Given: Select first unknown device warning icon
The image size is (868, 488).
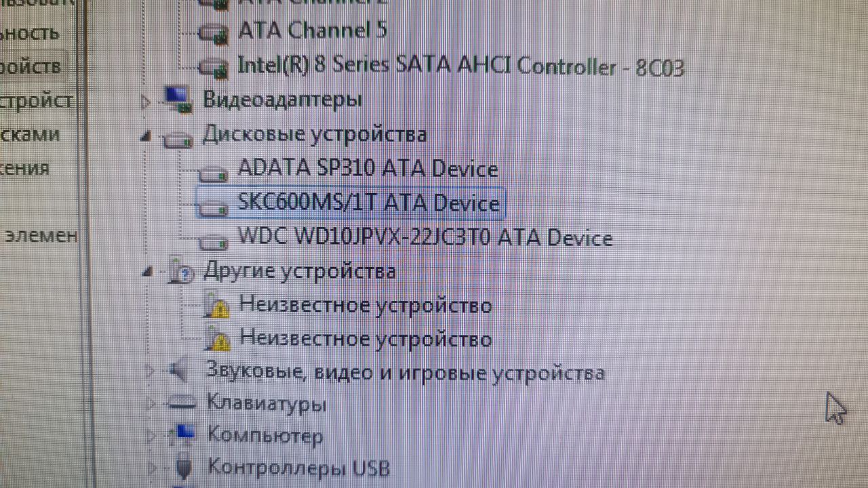Looking at the screenshot, I should click(x=218, y=306).
